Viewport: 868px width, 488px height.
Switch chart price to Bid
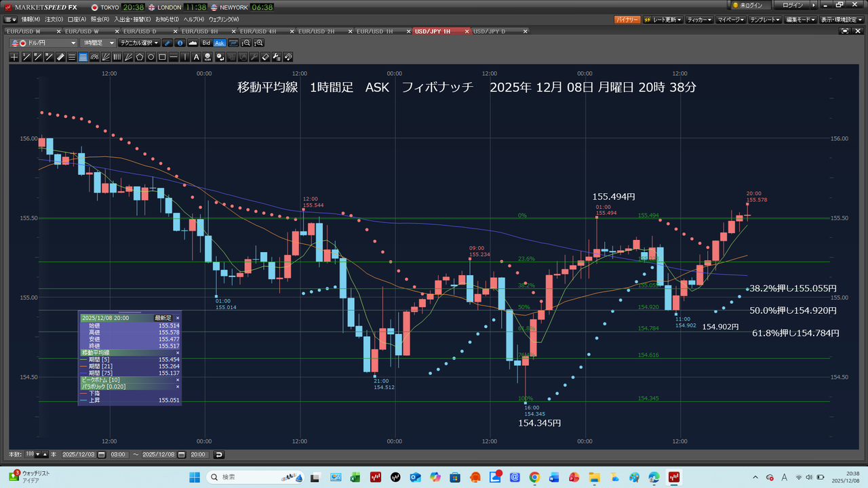206,43
